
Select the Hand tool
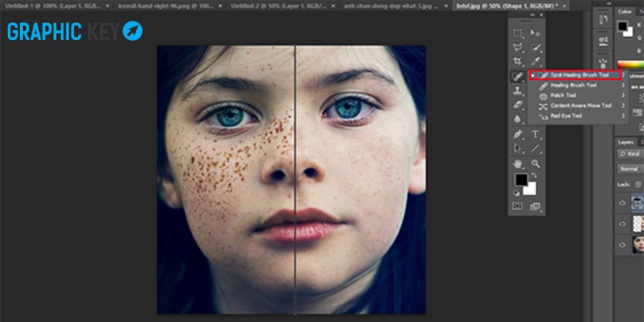click(x=517, y=164)
